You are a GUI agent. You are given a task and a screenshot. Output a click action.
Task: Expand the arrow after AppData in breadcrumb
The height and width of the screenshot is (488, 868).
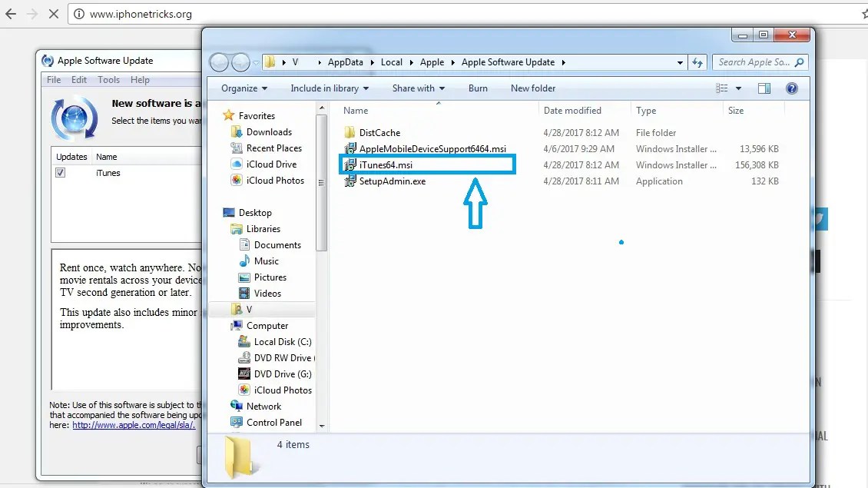click(x=372, y=62)
